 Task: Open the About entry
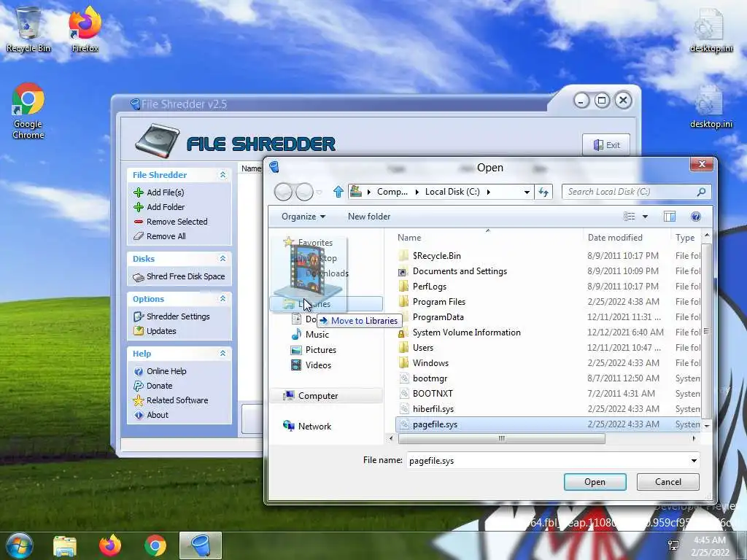coord(151,415)
